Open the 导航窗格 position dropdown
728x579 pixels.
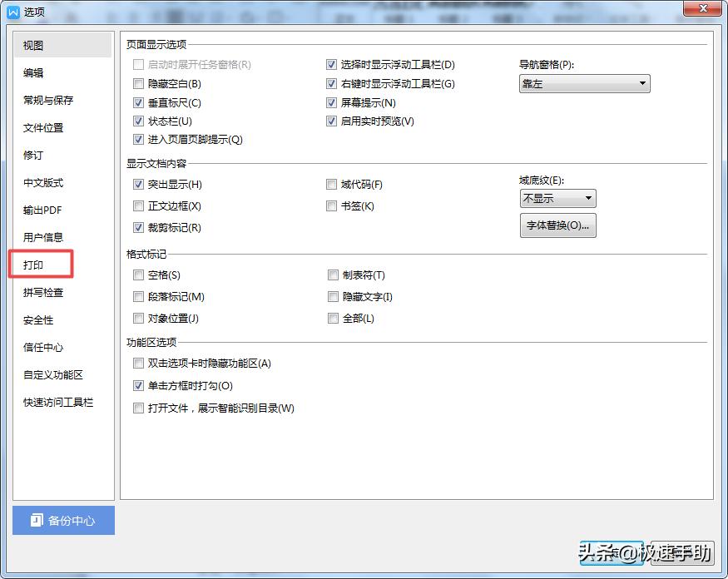point(583,83)
